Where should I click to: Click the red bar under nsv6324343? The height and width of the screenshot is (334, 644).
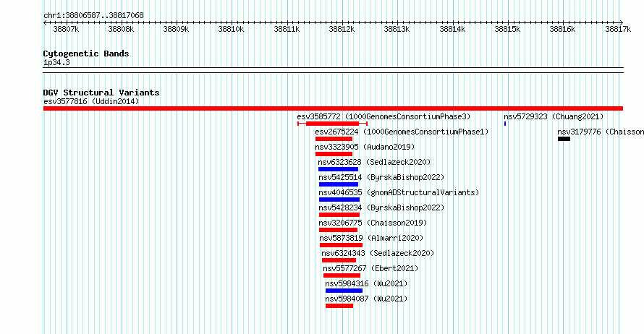(339, 260)
